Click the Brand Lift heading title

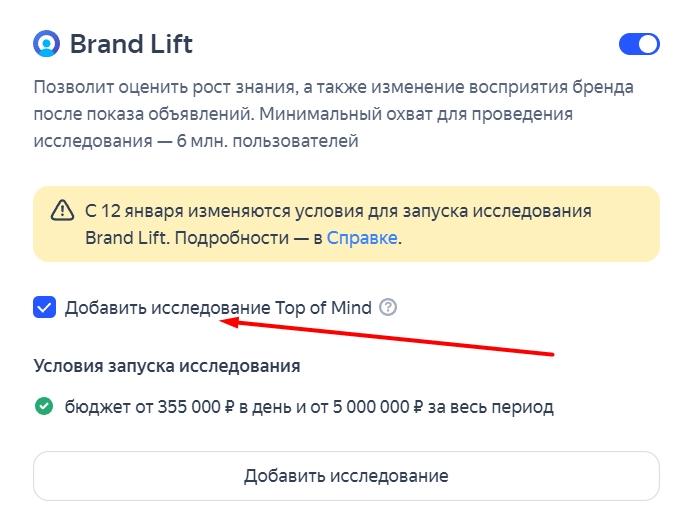click(131, 44)
